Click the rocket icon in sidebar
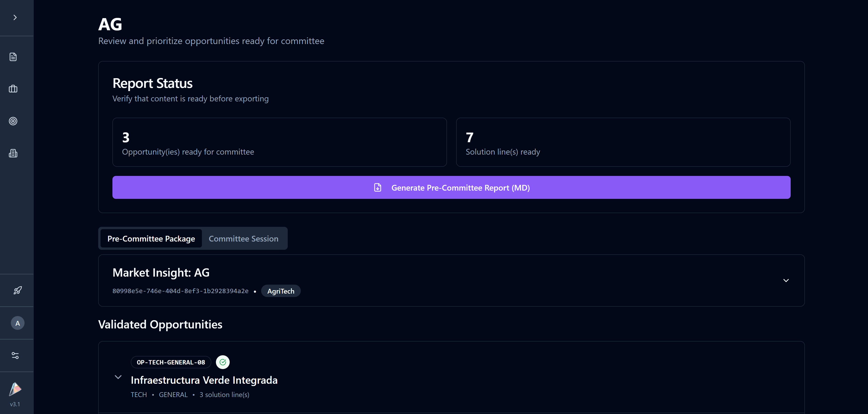The image size is (868, 414). tap(17, 290)
